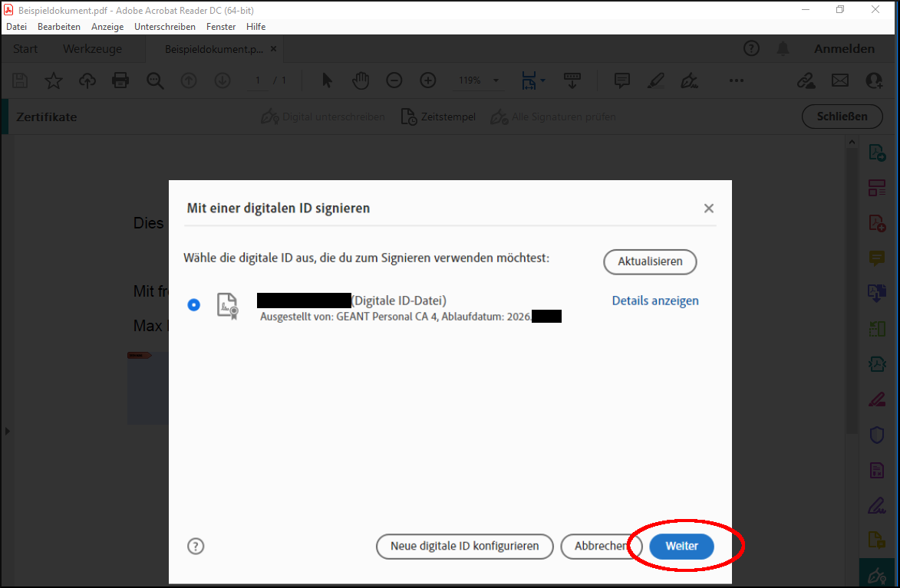
Task: Click the Print icon
Action: (120, 80)
